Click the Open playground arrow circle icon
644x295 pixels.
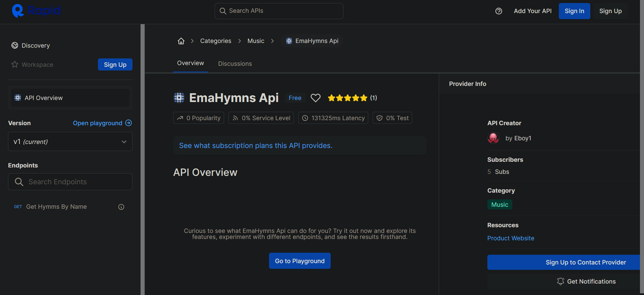click(x=128, y=123)
